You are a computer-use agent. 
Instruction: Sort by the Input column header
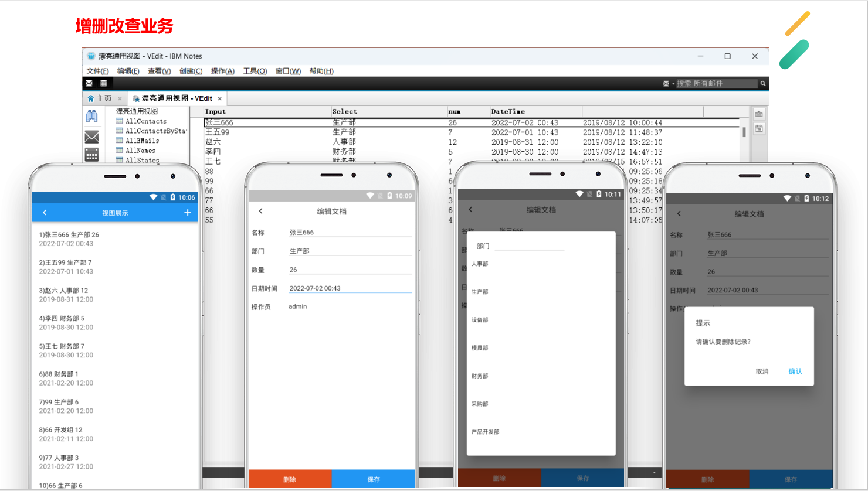267,111
